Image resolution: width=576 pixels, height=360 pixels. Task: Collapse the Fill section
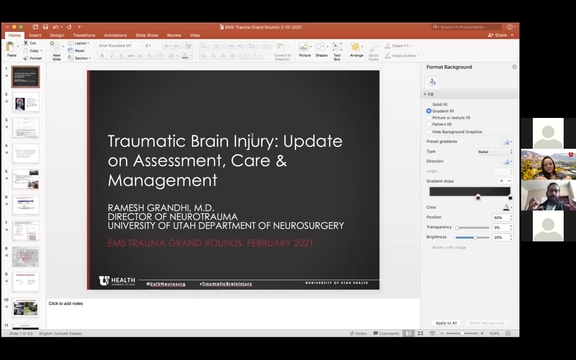pyautogui.click(x=425, y=94)
